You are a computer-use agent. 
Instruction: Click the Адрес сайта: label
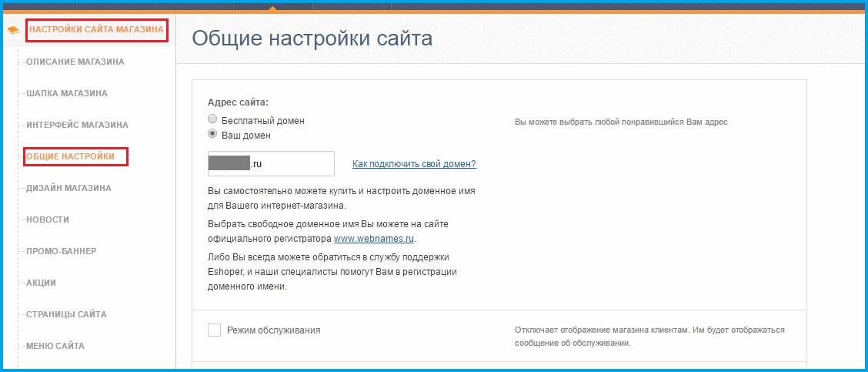tap(238, 102)
